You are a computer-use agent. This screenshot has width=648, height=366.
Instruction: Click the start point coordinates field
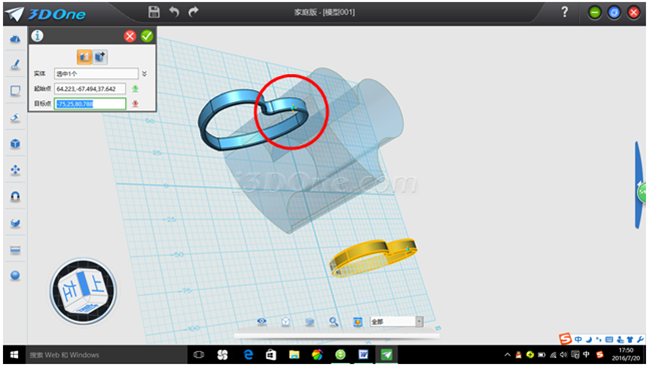(90, 89)
